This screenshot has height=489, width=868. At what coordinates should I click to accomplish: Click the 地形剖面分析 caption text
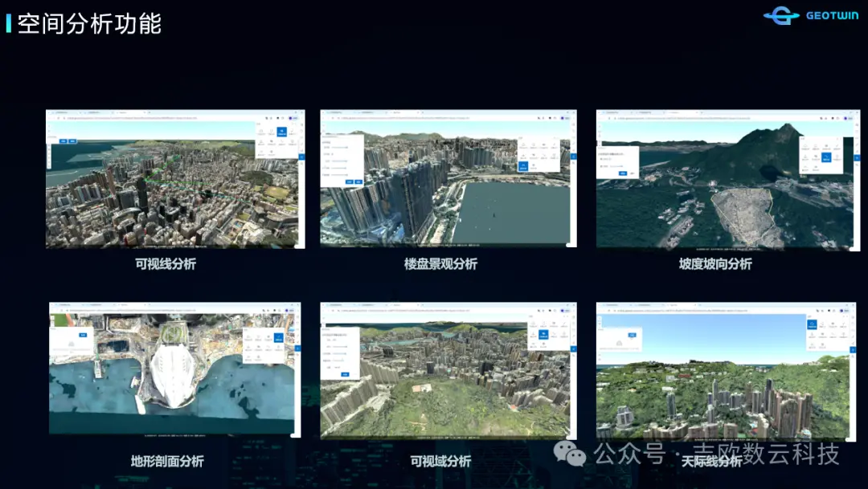(x=167, y=461)
